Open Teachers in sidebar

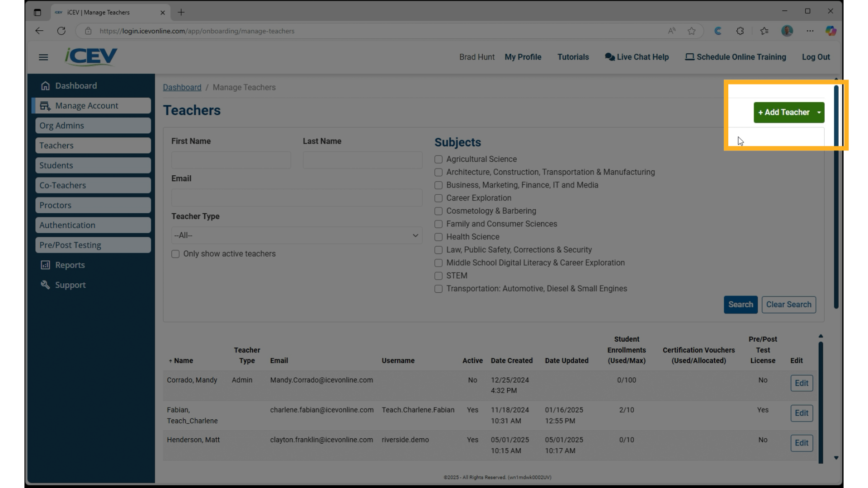[x=93, y=145]
